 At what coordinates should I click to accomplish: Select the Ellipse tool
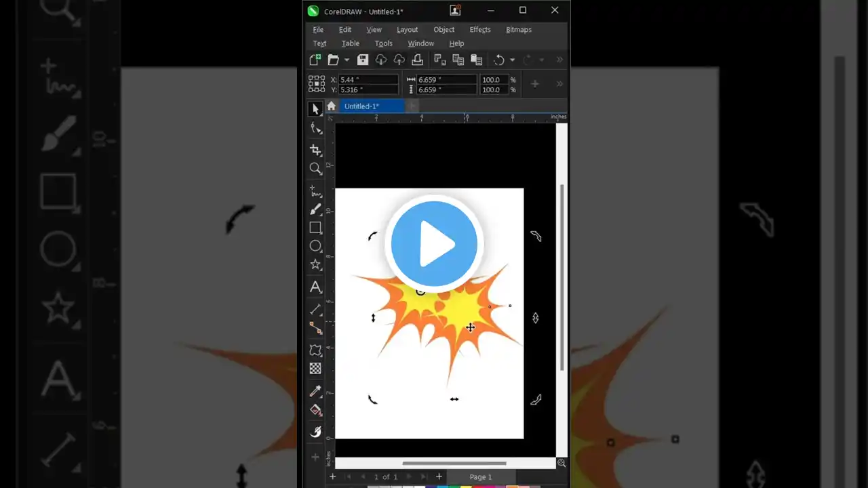[315, 246]
